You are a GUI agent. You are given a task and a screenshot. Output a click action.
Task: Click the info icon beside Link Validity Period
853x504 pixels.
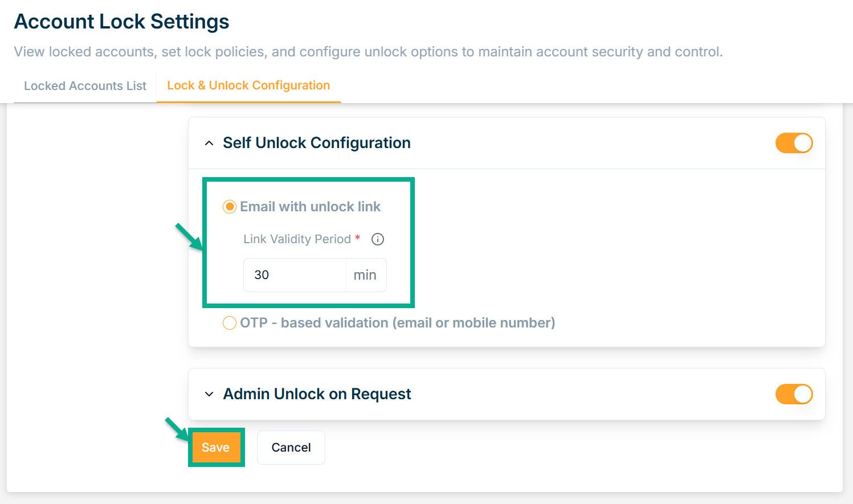(x=377, y=239)
